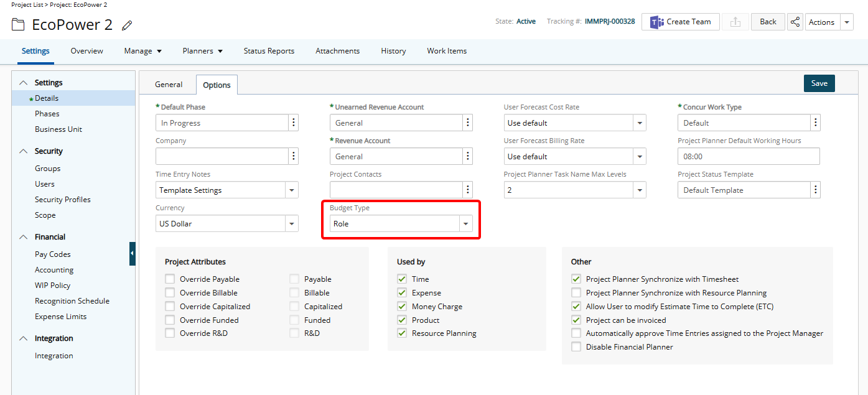Screen dimensions: 868x395
Task: Uncheck Money Charge checkbox
Action: click(402, 307)
